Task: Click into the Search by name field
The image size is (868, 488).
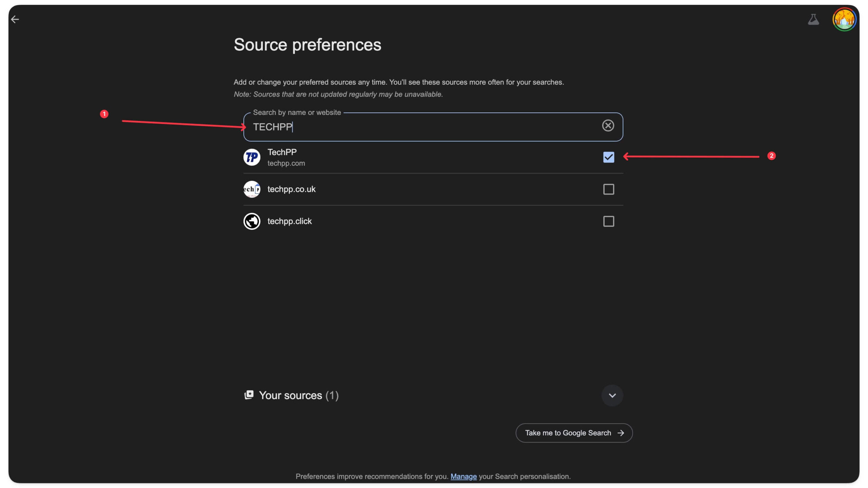Action: tap(424, 127)
